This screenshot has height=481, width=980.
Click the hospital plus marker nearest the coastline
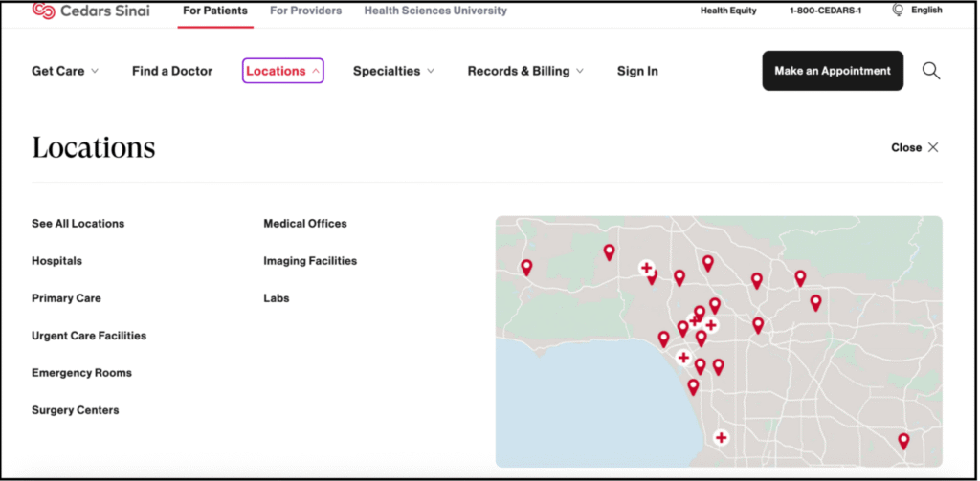(x=683, y=358)
